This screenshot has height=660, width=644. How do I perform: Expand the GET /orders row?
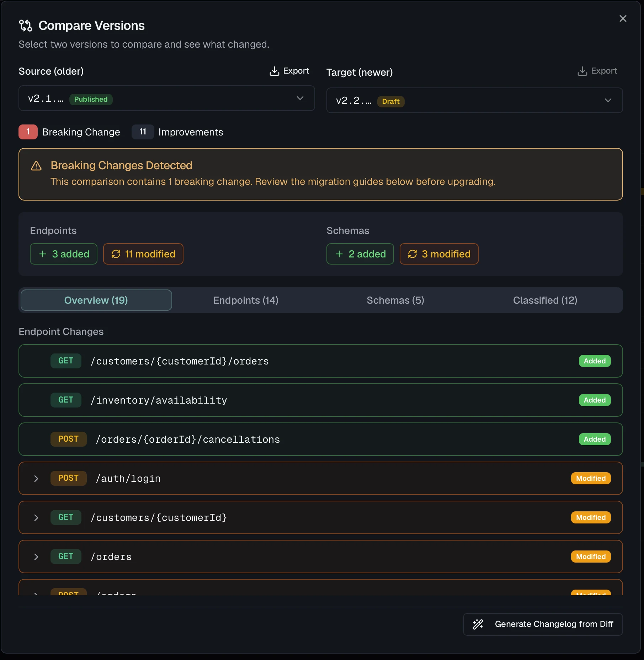tap(36, 557)
